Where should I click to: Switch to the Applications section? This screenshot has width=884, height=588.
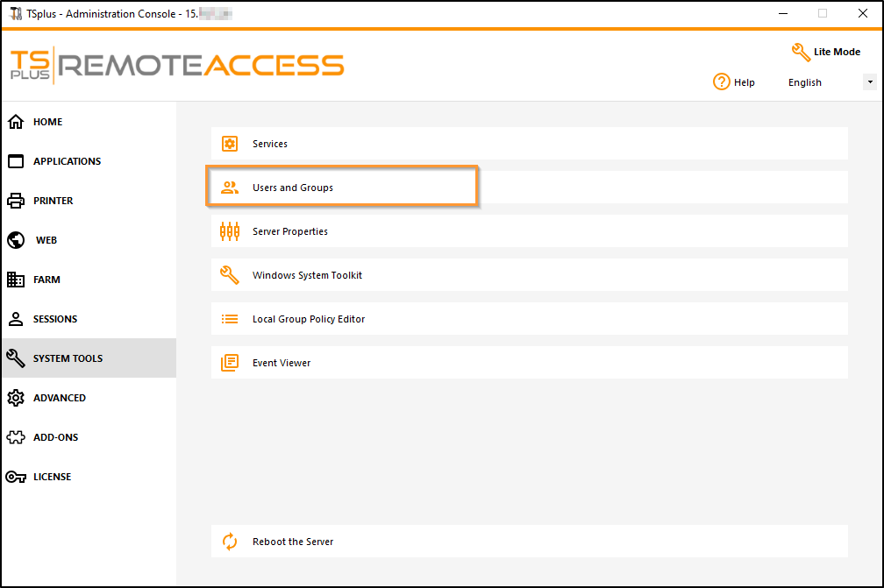point(70,160)
